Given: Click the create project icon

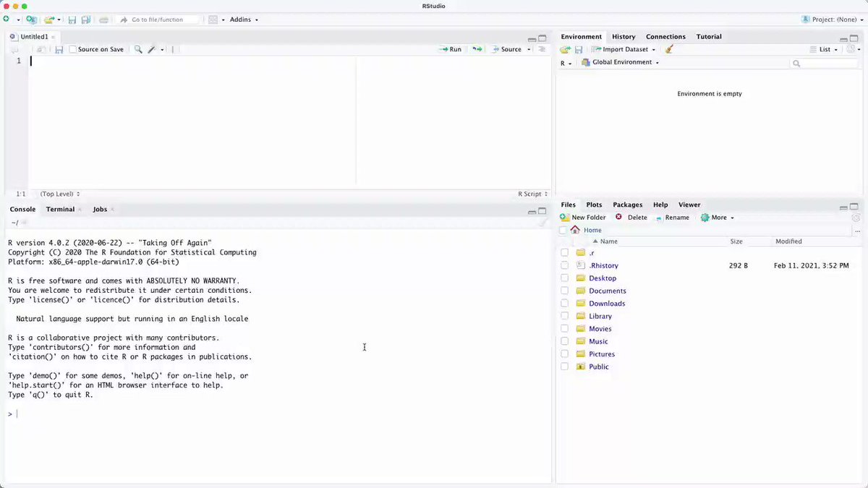Looking at the screenshot, I should (31, 20).
